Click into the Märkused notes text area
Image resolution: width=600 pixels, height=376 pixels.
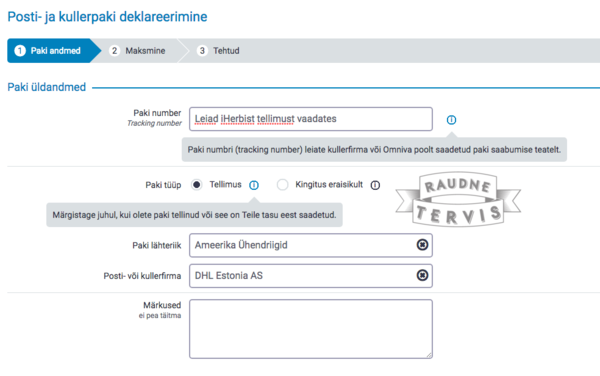pyautogui.click(x=311, y=329)
